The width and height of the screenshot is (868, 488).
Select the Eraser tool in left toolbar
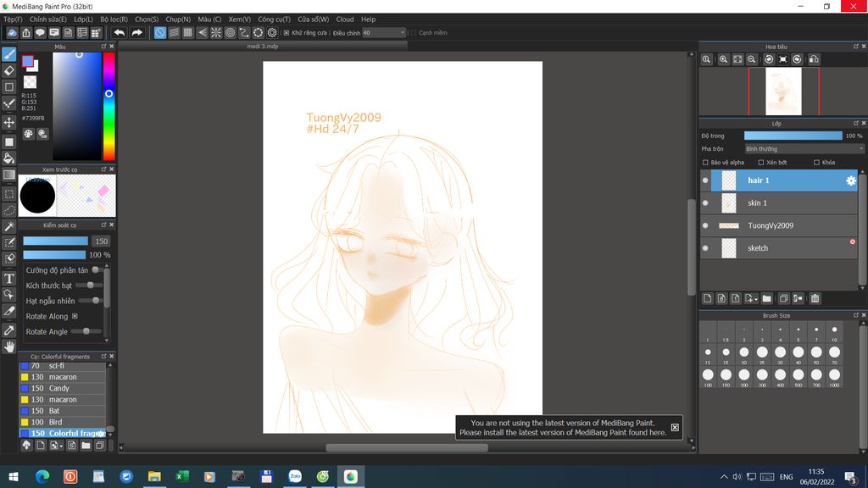coord(9,70)
